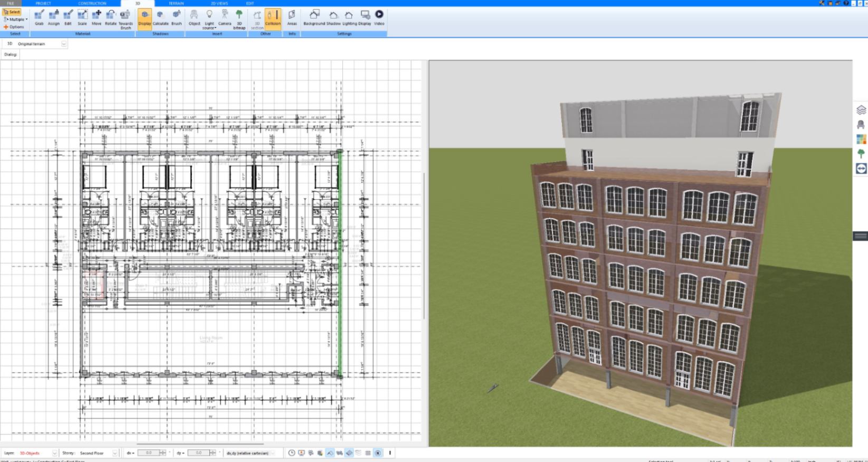Open the plants tree catalog in sidebar

point(861,154)
